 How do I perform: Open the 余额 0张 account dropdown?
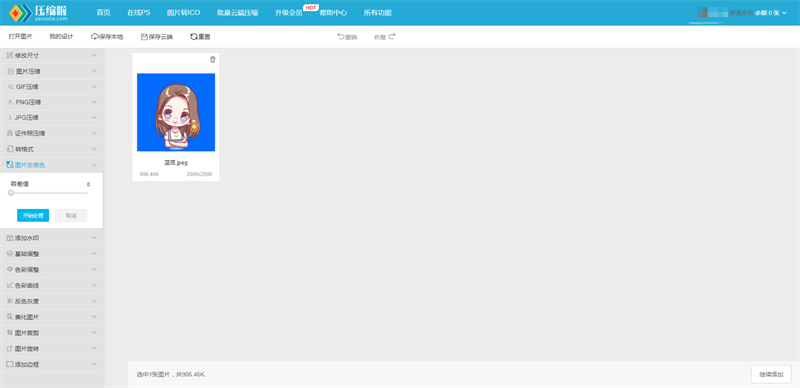771,13
